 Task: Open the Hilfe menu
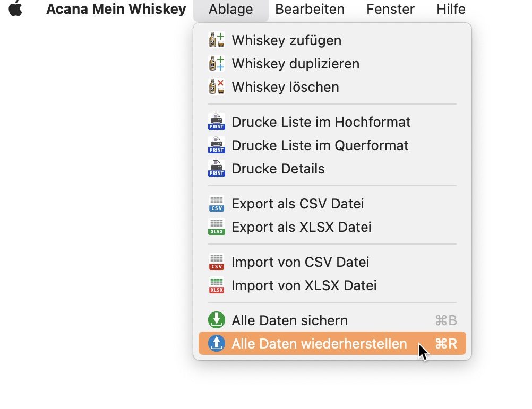pyautogui.click(x=451, y=9)
